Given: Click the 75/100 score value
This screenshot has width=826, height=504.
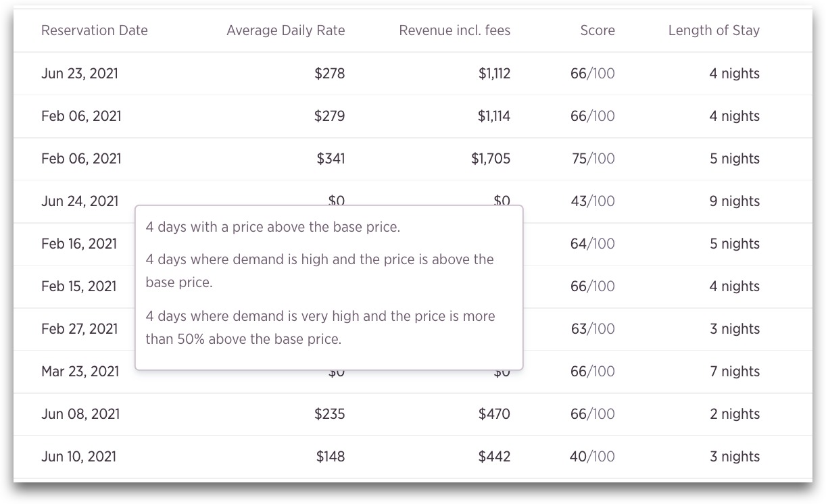Looking at the screenshot, I should (593, 159).
